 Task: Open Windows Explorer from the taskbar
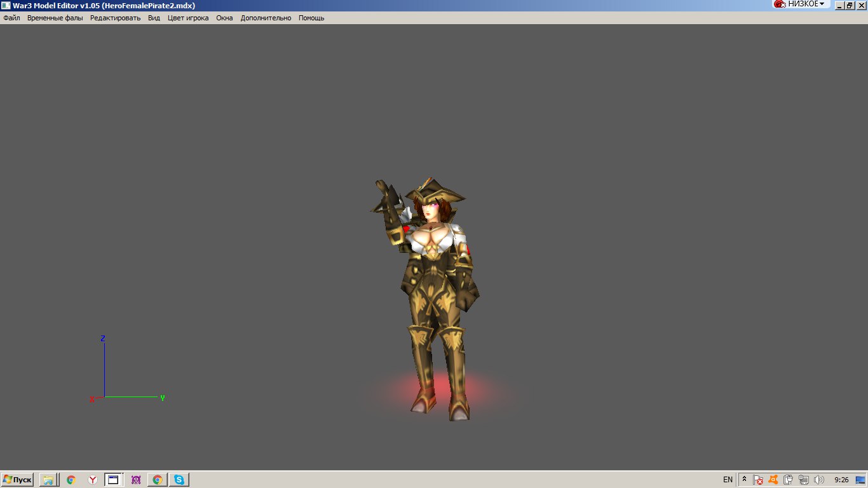[x=48, y=480]
